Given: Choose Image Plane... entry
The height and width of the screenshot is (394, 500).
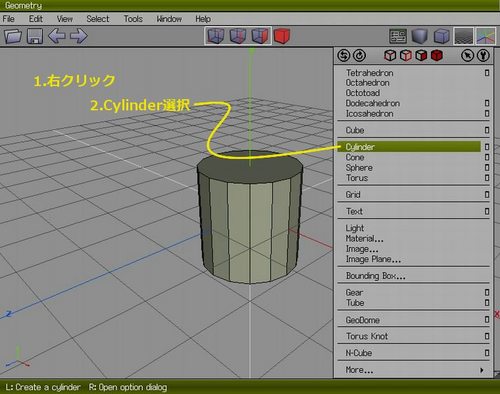Looking at the screenshot, I should click(x=373, y=259).
